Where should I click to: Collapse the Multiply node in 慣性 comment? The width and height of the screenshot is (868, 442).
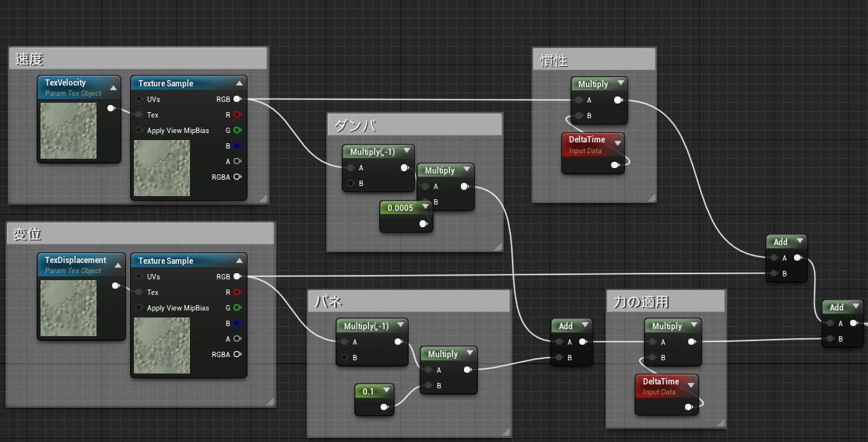620,83
